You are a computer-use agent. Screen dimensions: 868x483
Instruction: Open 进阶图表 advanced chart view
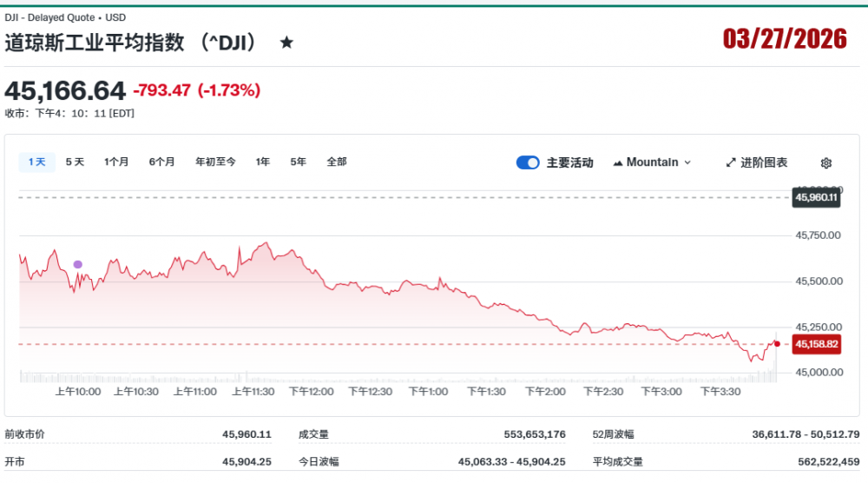pyautogui.click(x=757, y=162)
